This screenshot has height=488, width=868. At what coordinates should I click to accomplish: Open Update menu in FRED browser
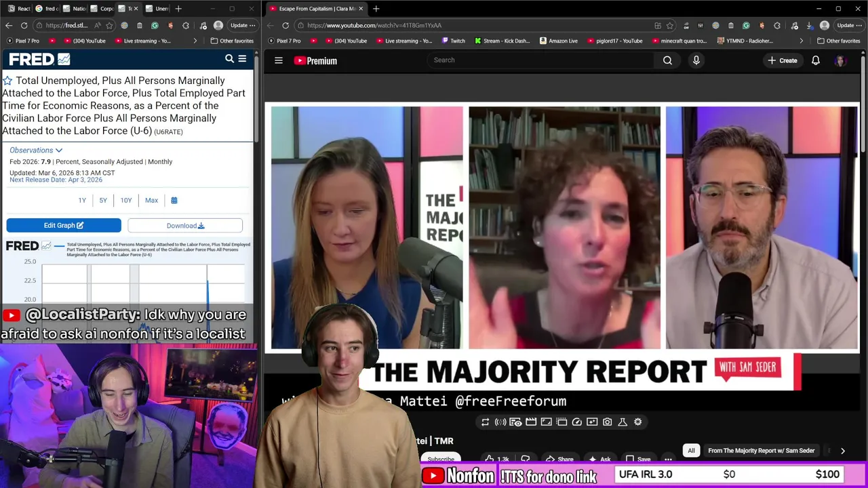(x=243, y=26)
